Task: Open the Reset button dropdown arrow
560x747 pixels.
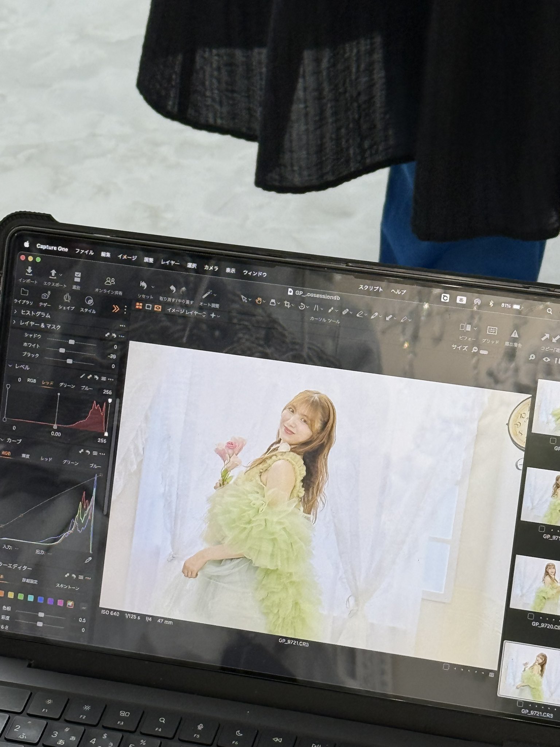Action: (x=152, y=287)
